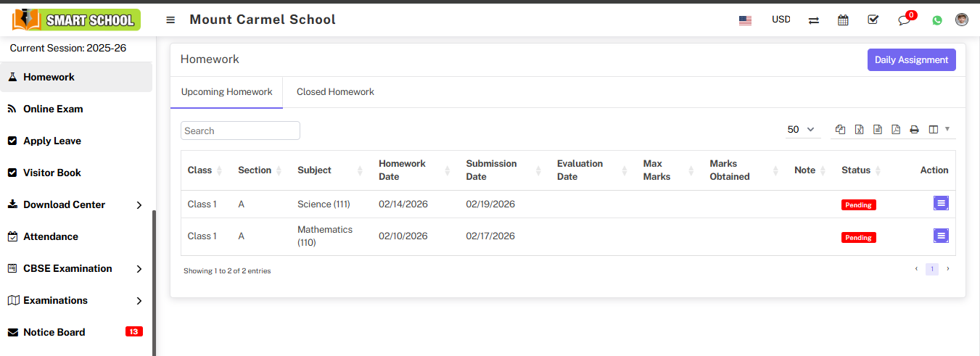
Task: Click the Daily Assignment button
Action: [911, 60]
